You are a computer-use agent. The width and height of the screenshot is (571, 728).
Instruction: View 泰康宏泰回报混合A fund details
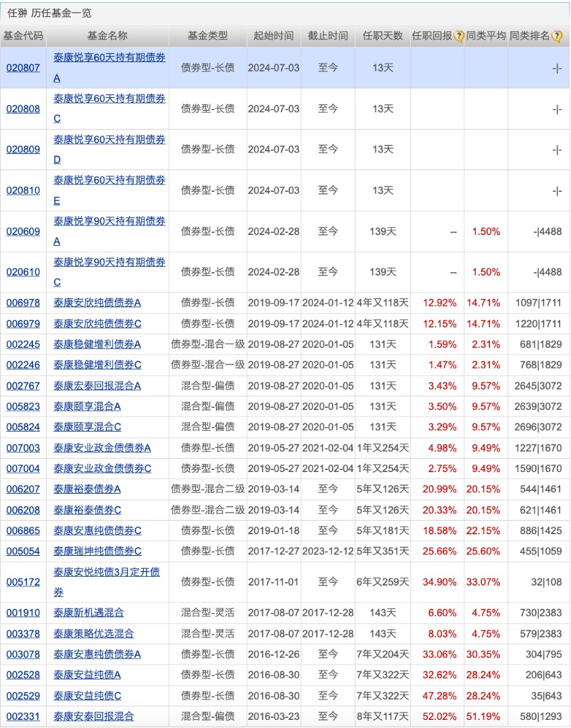[97, 386]
